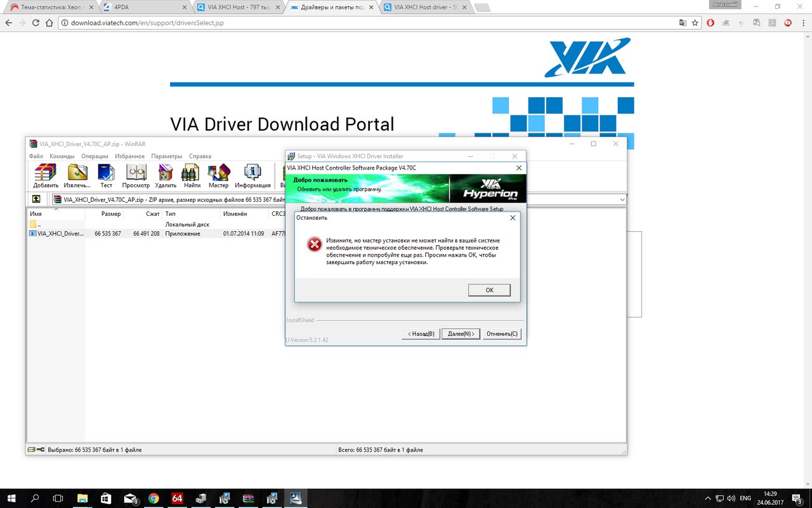Open the Параметры menu in WinRAR
This screenshot has height=508, width=812.
coord(167,156)
